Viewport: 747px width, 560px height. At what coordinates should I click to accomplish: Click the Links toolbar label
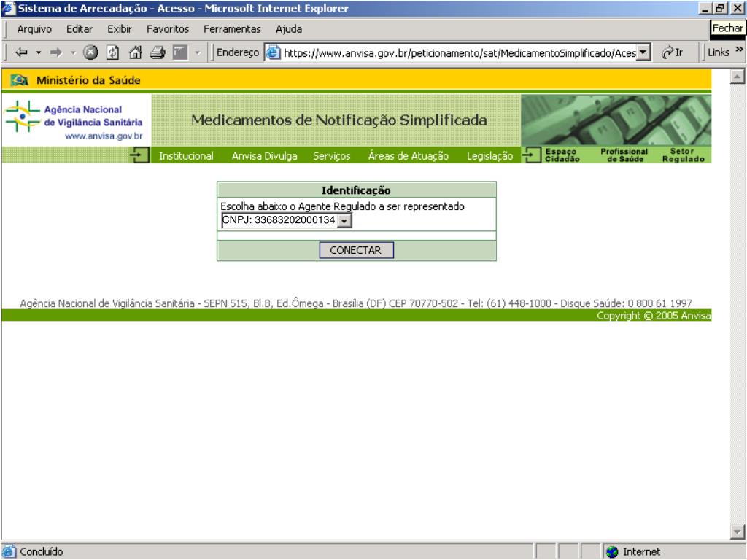click(x=719, y=52)
